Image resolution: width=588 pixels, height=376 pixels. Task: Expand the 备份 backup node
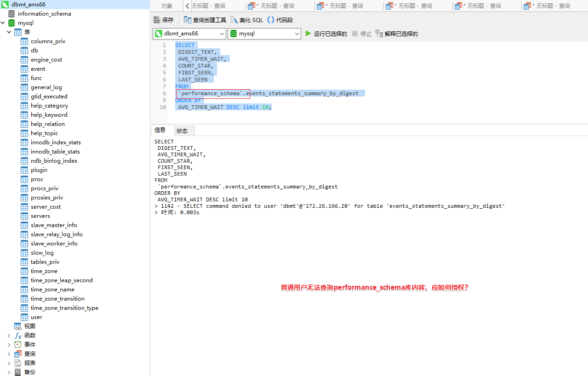[x=9, y=372]
